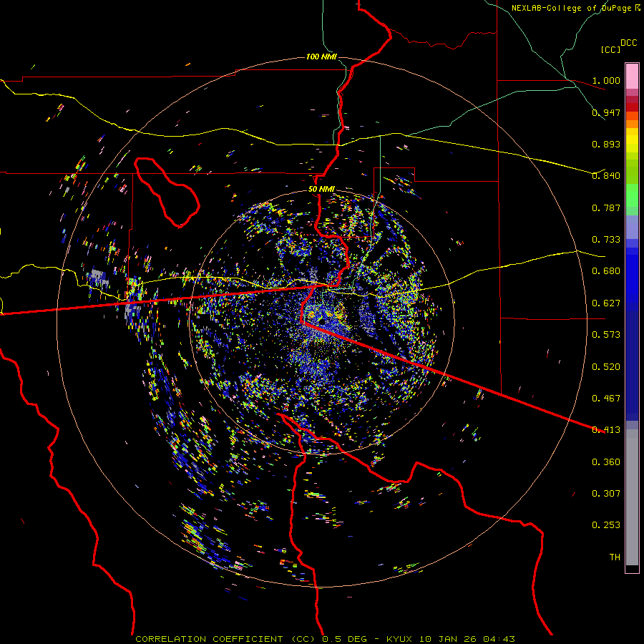Click the 0.253 scale value
Screen dimensions: 644x644
(606, 525)
